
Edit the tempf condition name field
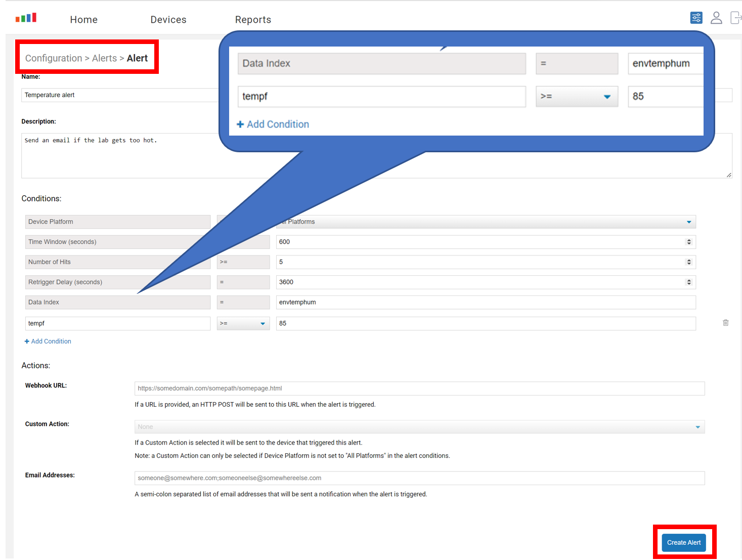(118, 323)
